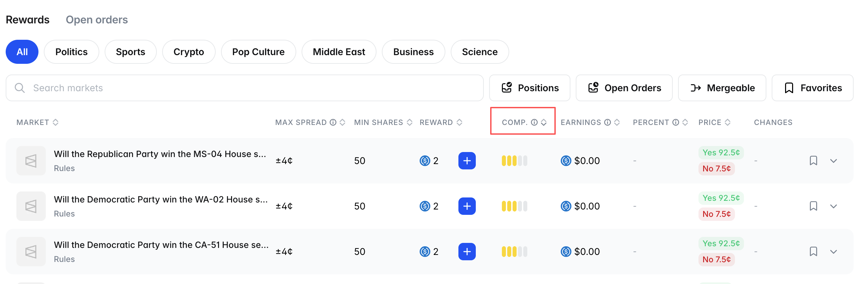Image resolution: width=868 pixels, height=284 pixels.
Task: Click the plus button on WA-02 row
Action: (467, 206)
